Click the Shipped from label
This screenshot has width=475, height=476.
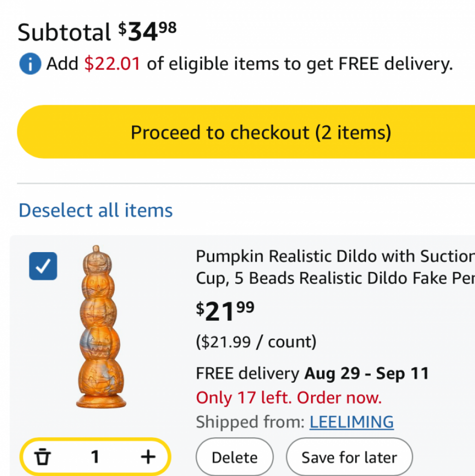250,422
